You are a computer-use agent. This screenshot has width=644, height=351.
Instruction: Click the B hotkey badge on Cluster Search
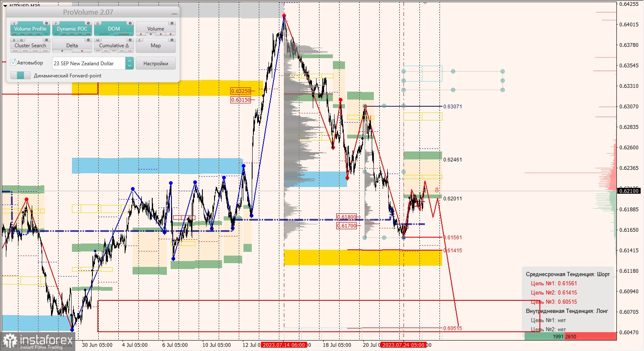point(14,40)
